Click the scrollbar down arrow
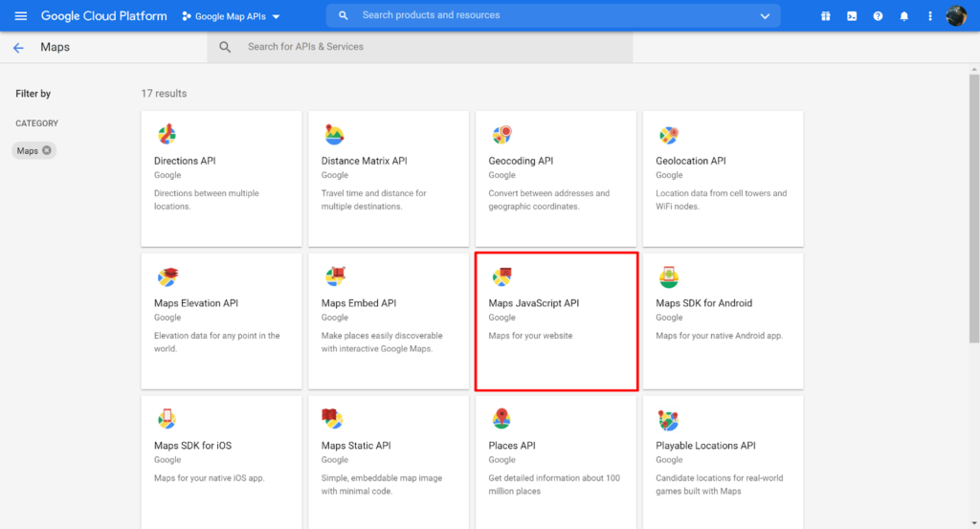980x529 pixels. click(974, 523)
